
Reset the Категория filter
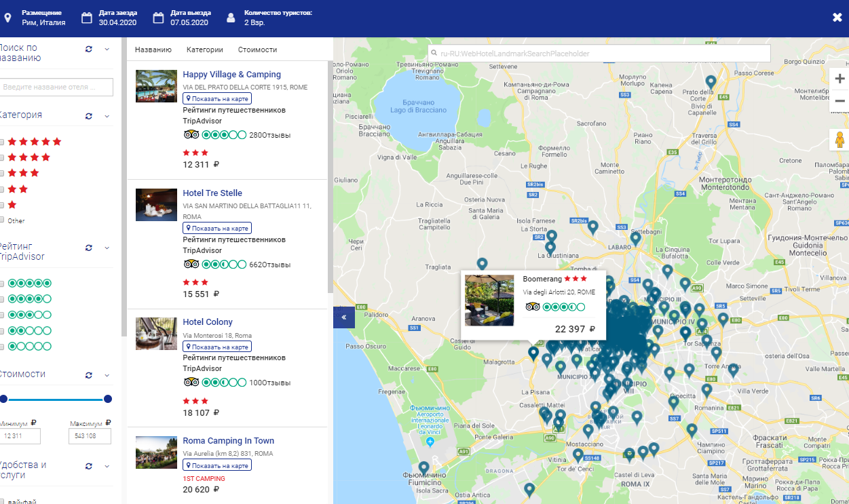[x=88, y=115]
